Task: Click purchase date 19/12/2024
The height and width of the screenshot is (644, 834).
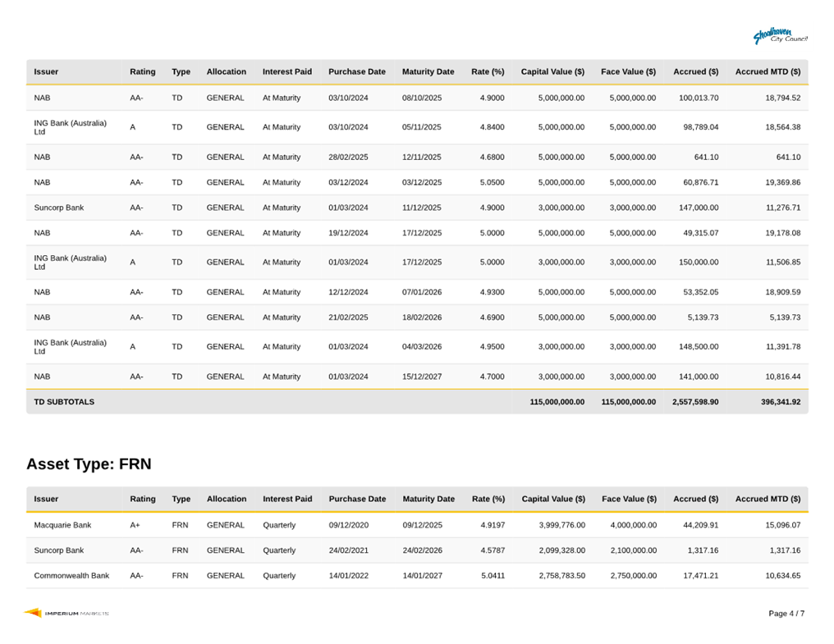Action: [x=348, y=233]
